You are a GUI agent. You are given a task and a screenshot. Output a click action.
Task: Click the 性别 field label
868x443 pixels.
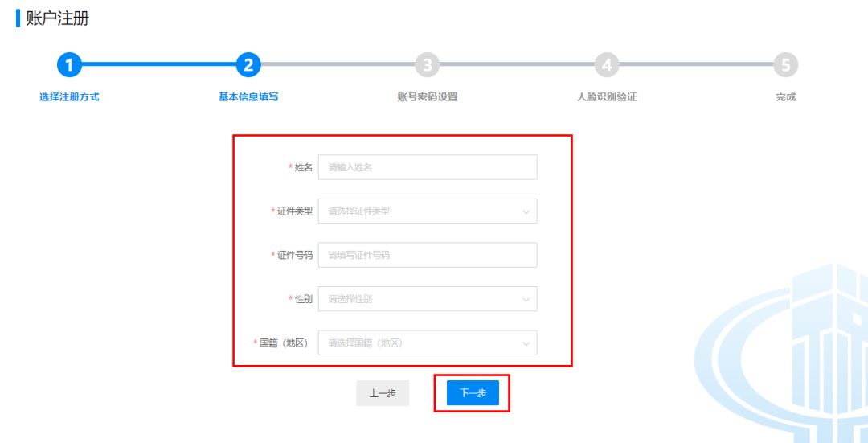303,299
